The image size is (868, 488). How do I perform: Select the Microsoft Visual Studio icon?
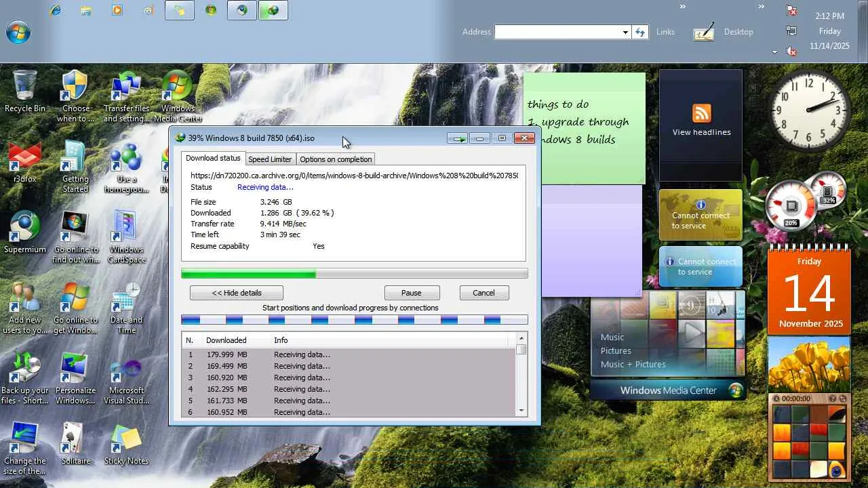click(x=127, y=379)
